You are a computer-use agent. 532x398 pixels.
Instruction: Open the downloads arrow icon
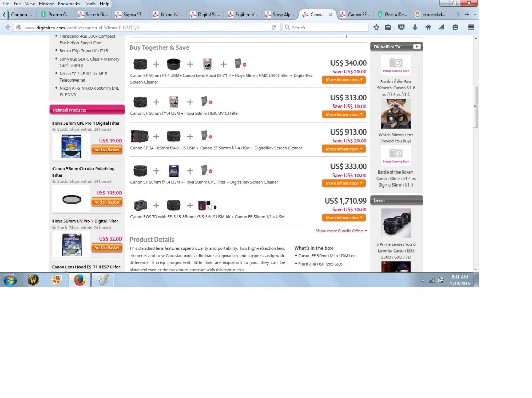tap(415, 28)
